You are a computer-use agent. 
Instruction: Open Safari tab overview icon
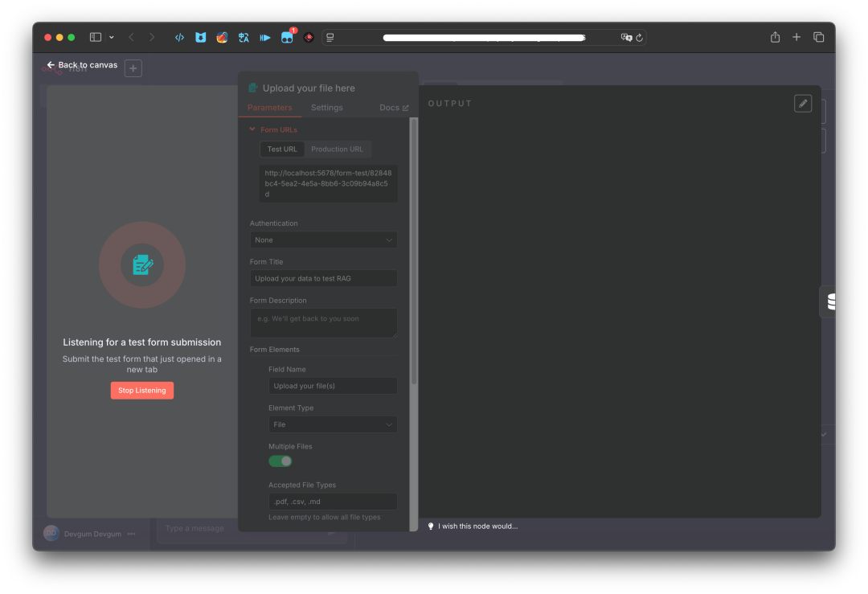tap(818, 37)
